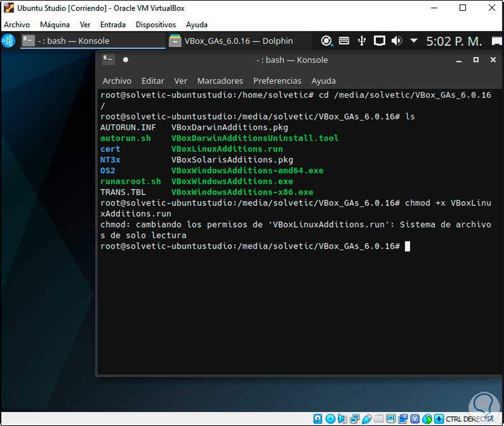
Task: Click VBoxWindowsAdditions.exe in listing
Action: (x=232, y=182)
